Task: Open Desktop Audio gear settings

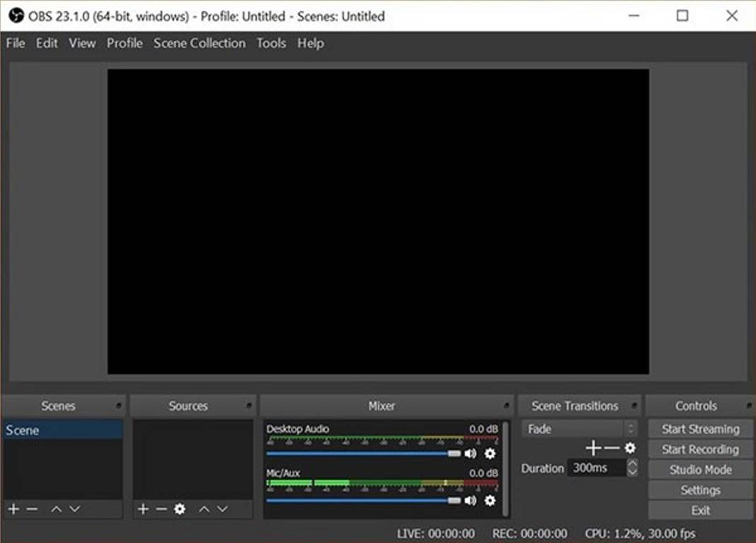Action: point(491,453)
